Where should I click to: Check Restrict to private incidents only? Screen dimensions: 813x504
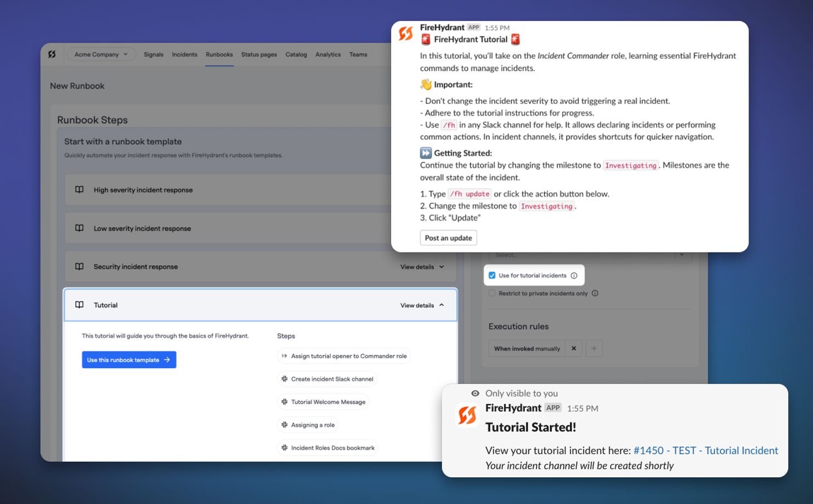pos(492,294)
